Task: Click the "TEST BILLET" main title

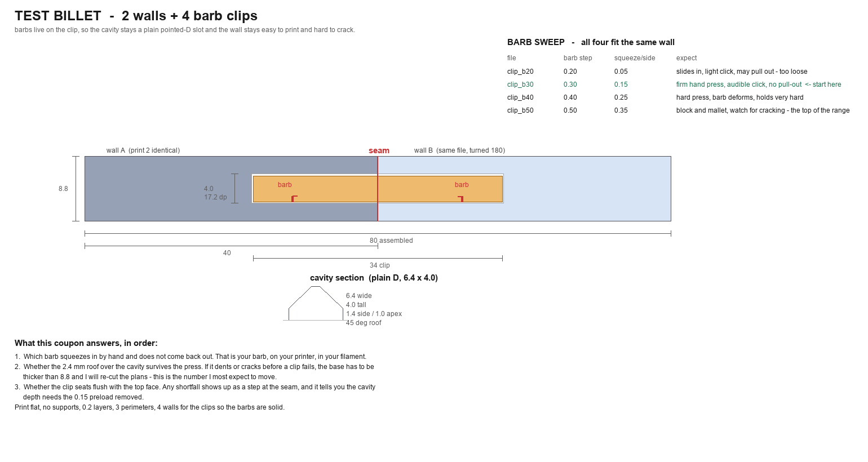Action: (x=136, y=16)
